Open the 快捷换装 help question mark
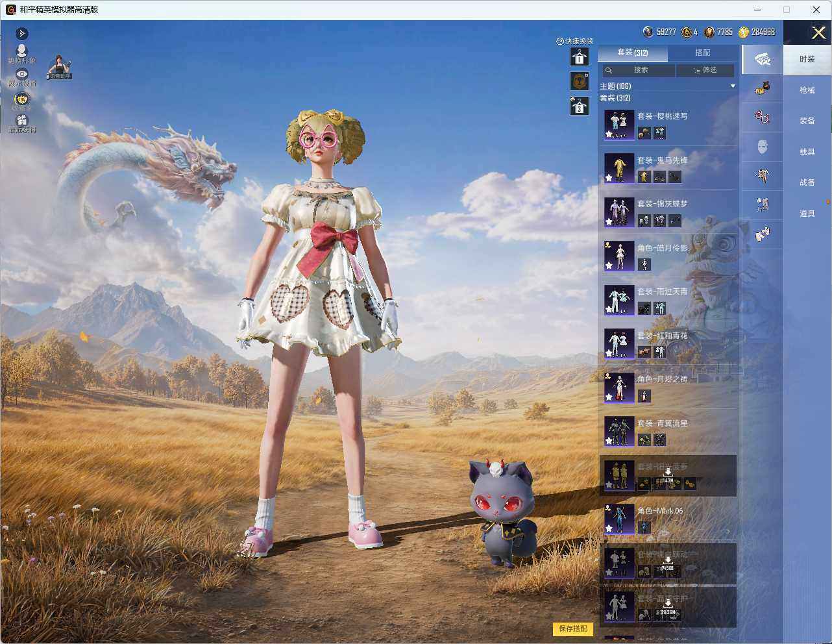Screen dimensions: 832x644 [x=559, y=42]
